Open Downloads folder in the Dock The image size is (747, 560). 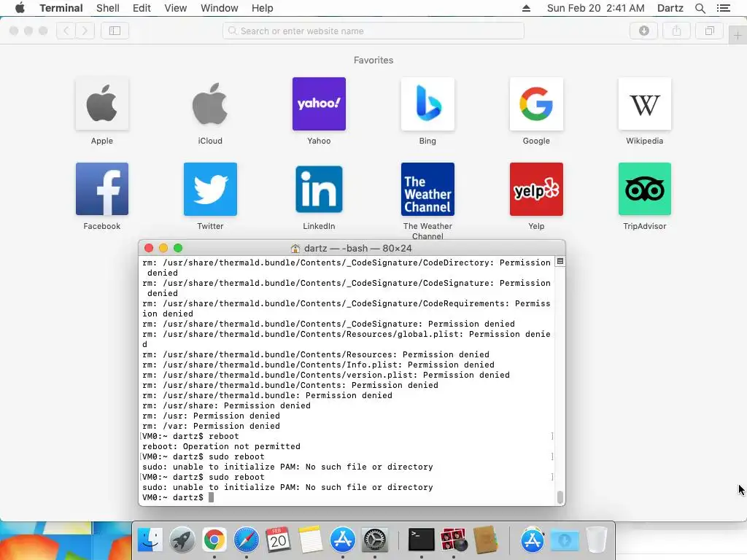[565, 540]
